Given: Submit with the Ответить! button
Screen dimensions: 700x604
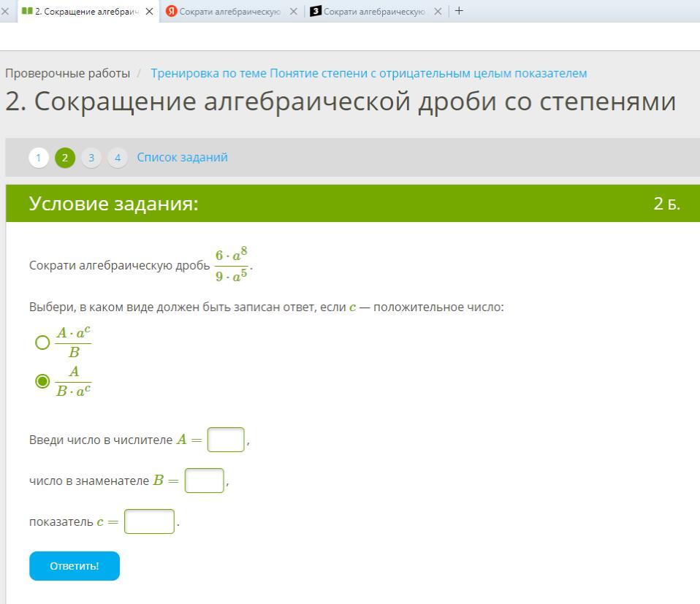Looking at the screenshot, I should pyautogui.click(x=75, y=566).
